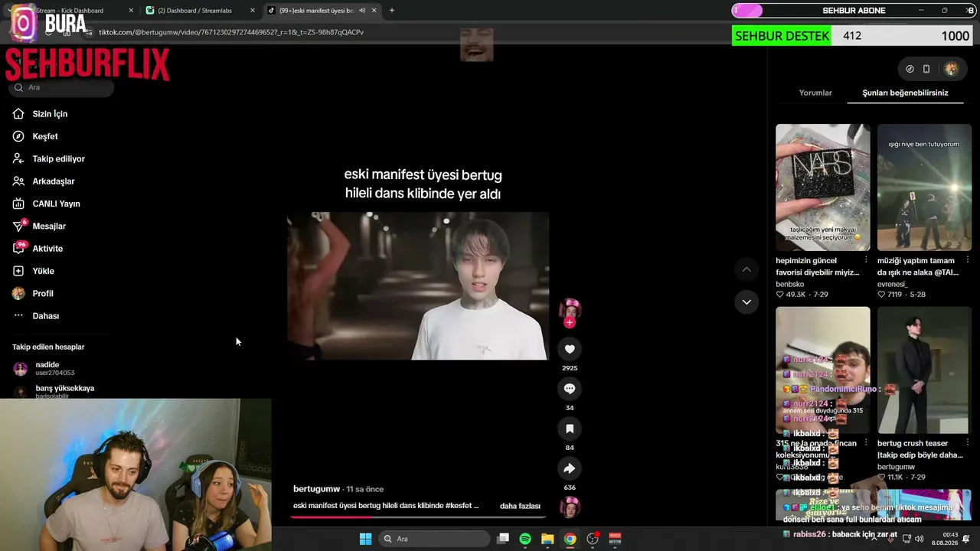Open CANLI Yayın live section
The width and height of the screenshot is (980, 551).
(56, 204)
